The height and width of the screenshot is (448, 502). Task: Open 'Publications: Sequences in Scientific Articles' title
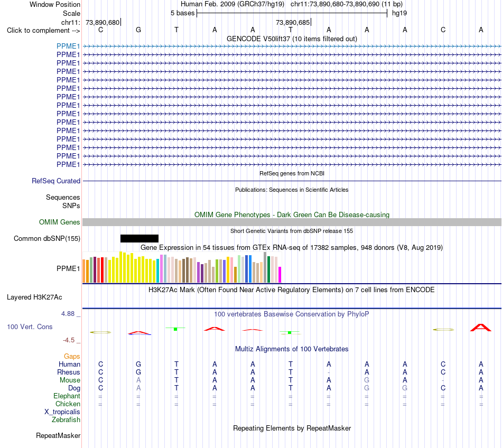coord(292,190)
